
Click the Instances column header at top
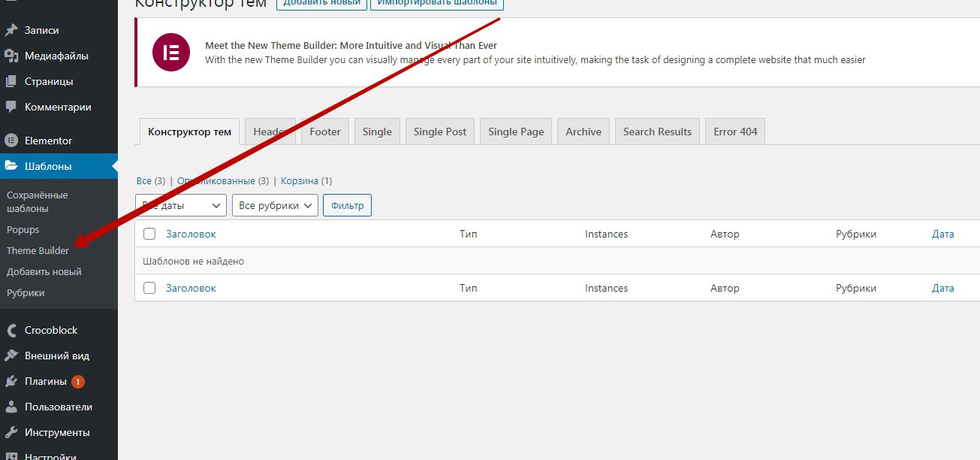click(x=606, y=234)
